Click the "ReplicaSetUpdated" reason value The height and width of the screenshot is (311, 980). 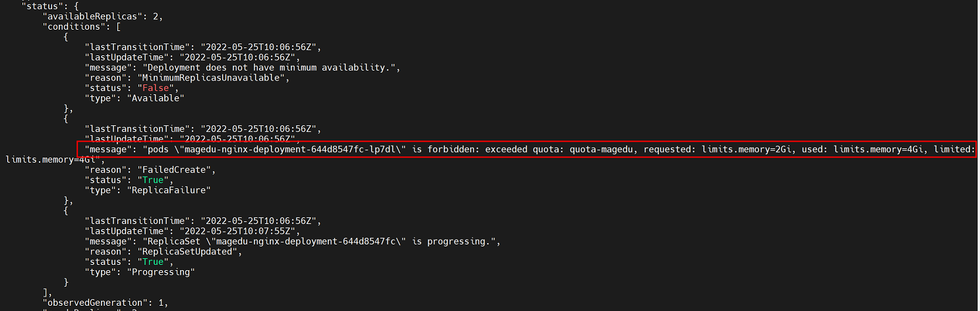187,252
